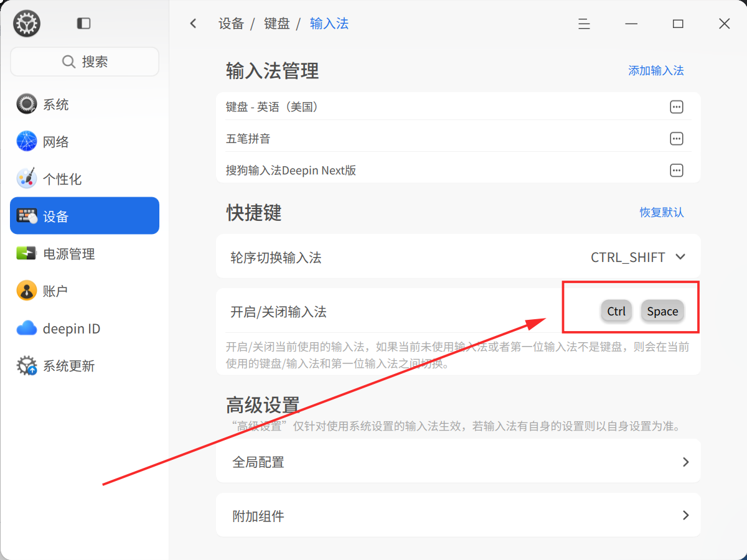The height and width of the screenshot is (560, 747).
Task: Expand the 附加组件 row
Action: pyautogui.click(x=458, y=515)
